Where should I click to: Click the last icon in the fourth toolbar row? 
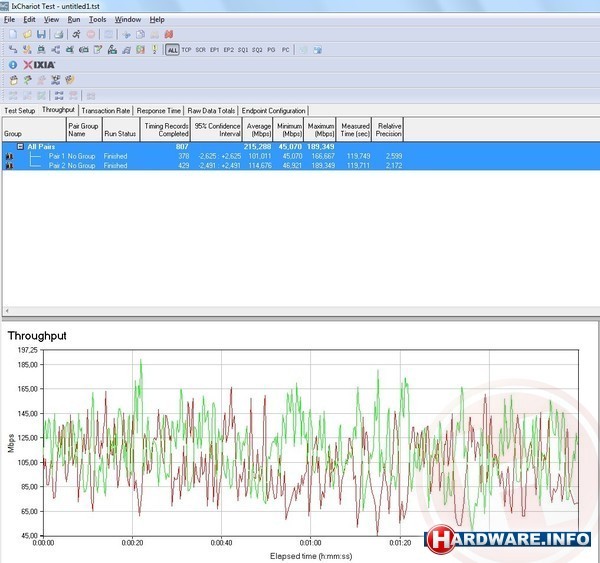pos(70,80)
